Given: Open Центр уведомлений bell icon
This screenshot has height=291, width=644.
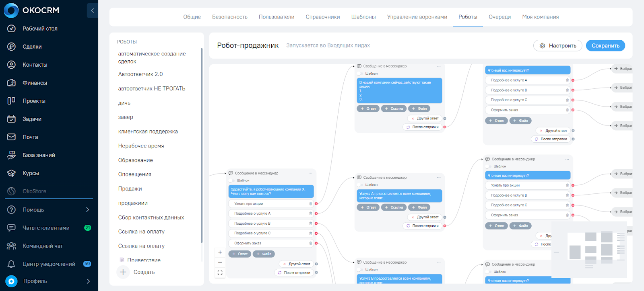Looking at the screenshot, I should tap(11, 264).
